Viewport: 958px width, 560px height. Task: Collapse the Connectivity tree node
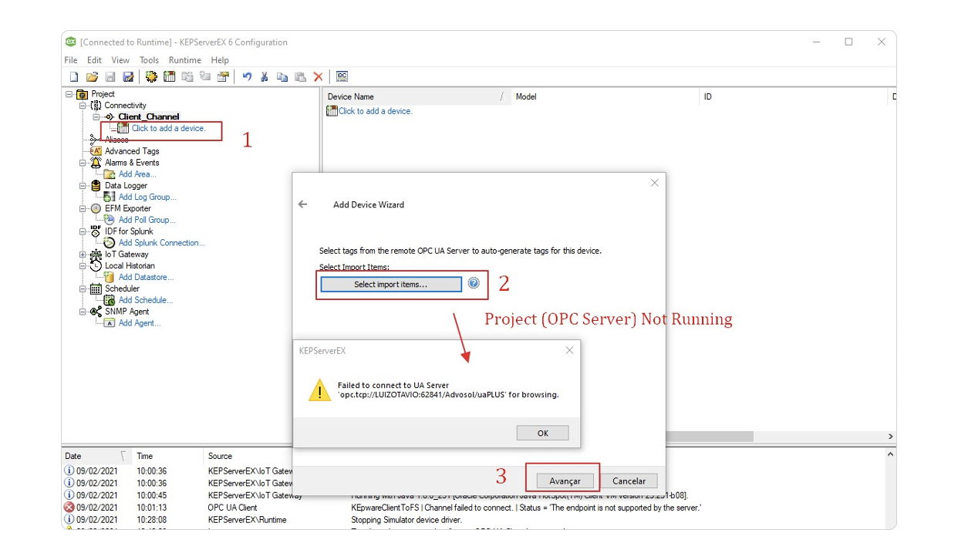pyautogui.click(x=83, y=106)
